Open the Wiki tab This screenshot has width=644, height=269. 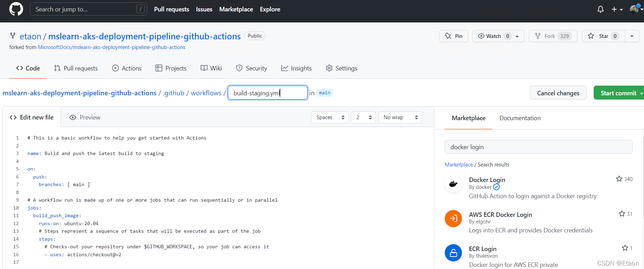tap(211, 68)
